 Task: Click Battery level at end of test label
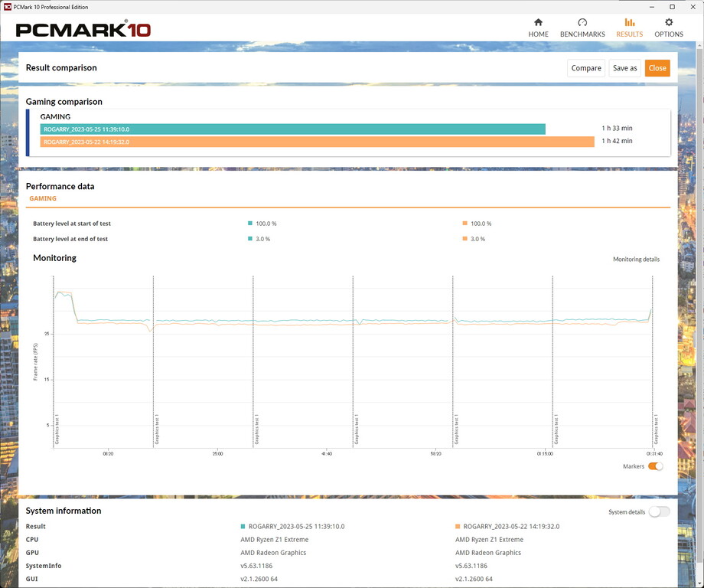(x=70, y=239)
